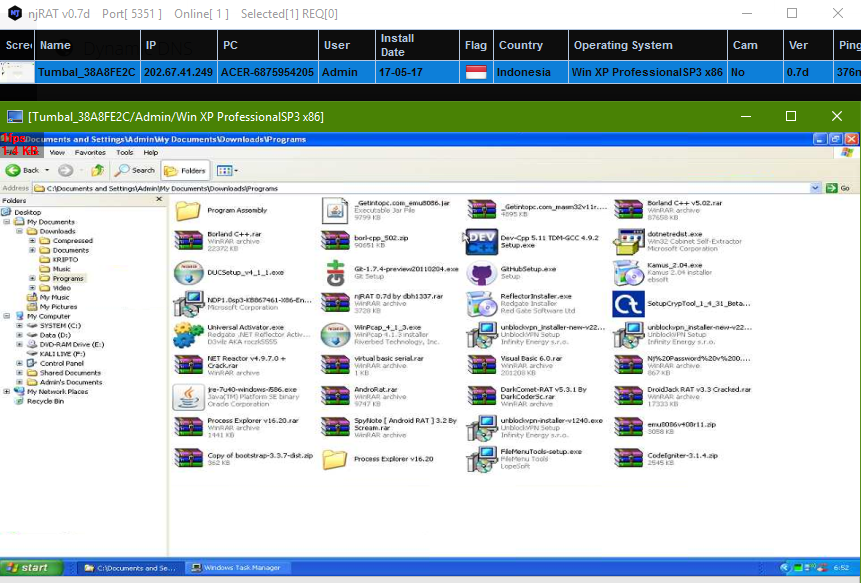
Task: Open the View menu
Action: tap(57, 153)
